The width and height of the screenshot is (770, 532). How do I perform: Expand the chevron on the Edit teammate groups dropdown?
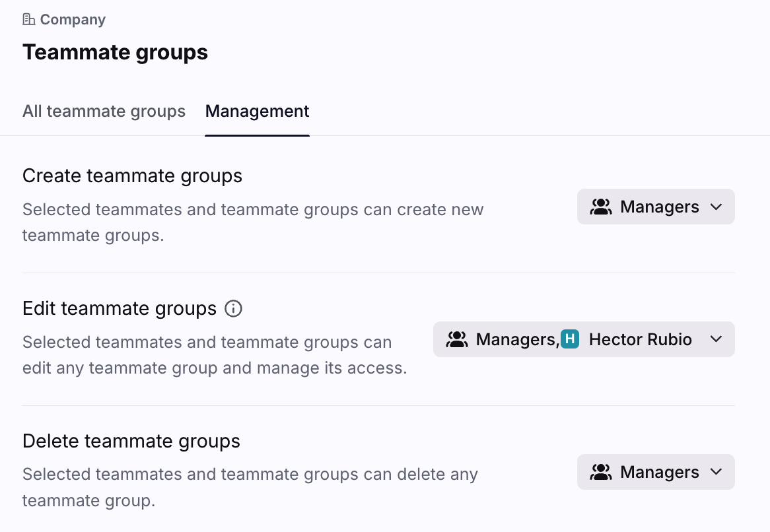coord(716,340)
